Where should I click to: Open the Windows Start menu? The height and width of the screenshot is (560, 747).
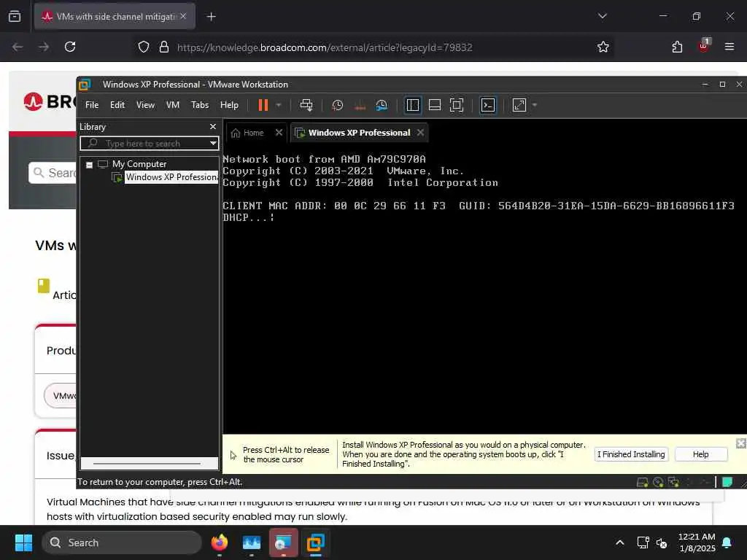[x=23, y=542]
